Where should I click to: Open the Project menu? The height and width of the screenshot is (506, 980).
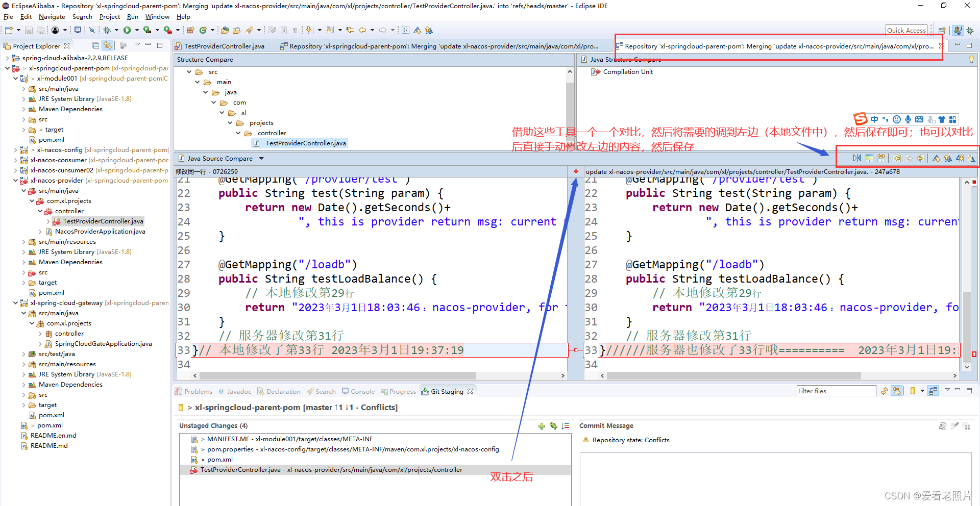[109, 17]
